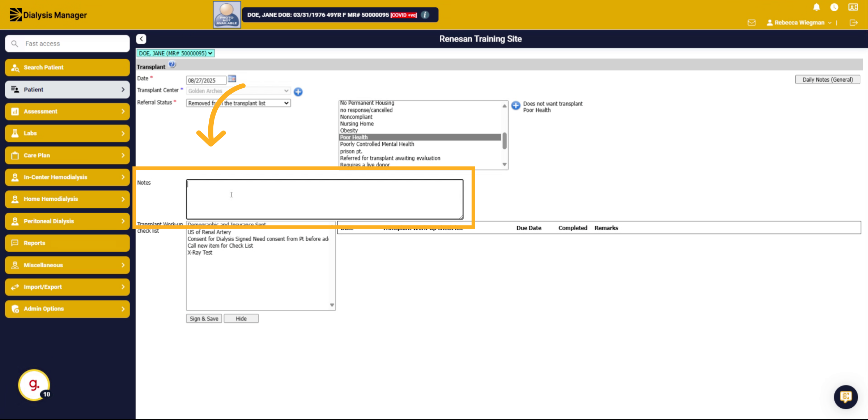Add a referral reason with plus icon
This screenshot has width=868, height=420.
click(516, 105)
